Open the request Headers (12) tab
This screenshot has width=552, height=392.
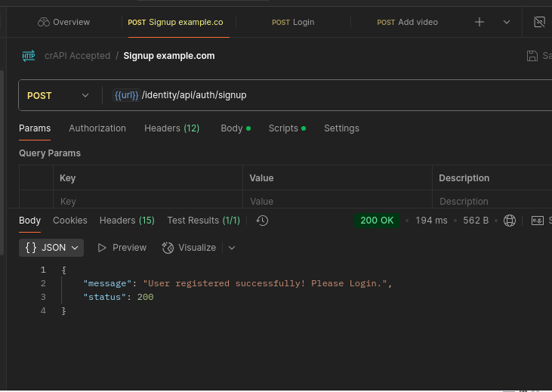pos(172,128)
